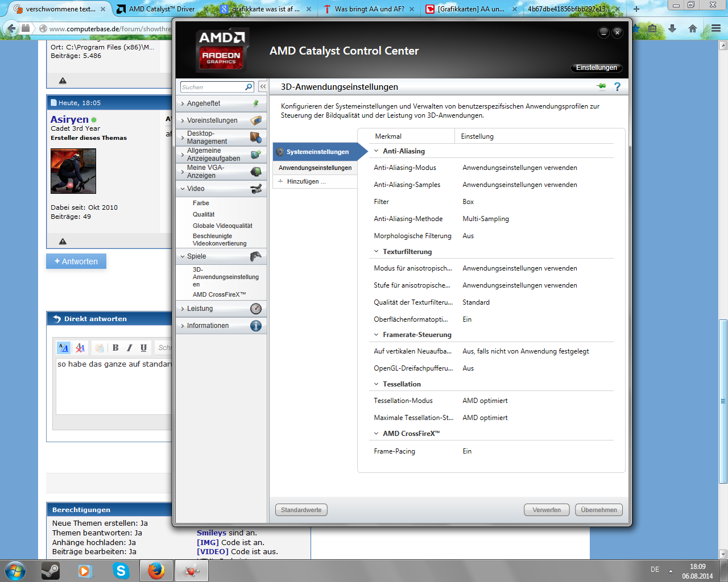Open Asiryen user profile link
Viewport: 728px width, 582px height.
(69, 119)
